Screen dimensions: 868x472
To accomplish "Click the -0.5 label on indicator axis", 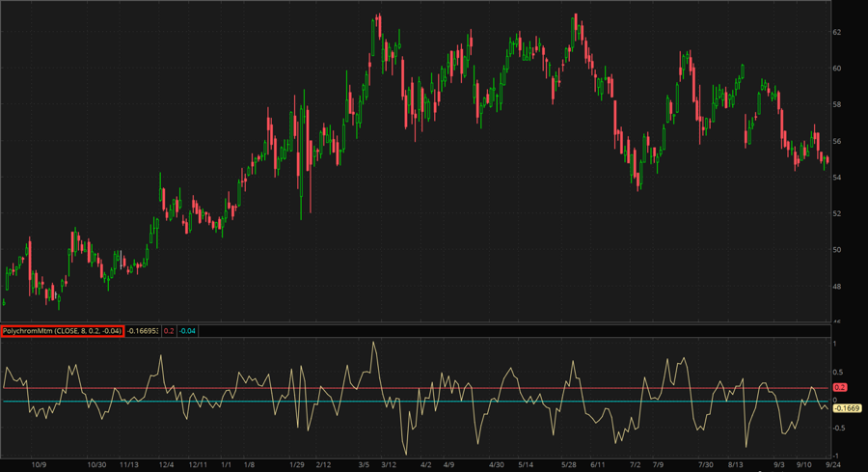I will coord(837,428).
